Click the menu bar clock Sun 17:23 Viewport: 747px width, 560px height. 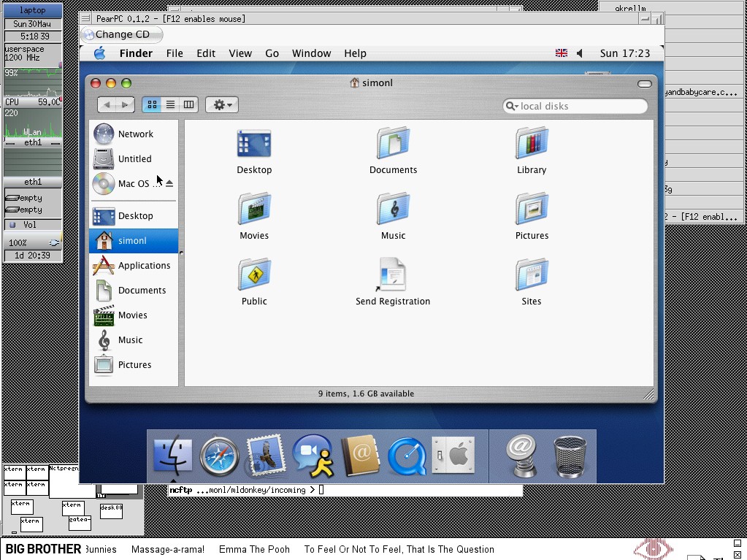point(625,53)
